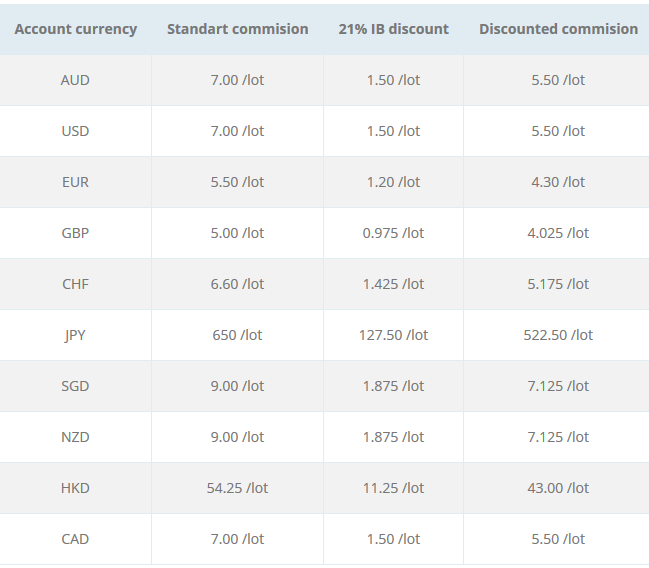The image size is (649, 568).
Task: Select the SGD currency cell
Action: pyautogui.click(x=75, y=386)
